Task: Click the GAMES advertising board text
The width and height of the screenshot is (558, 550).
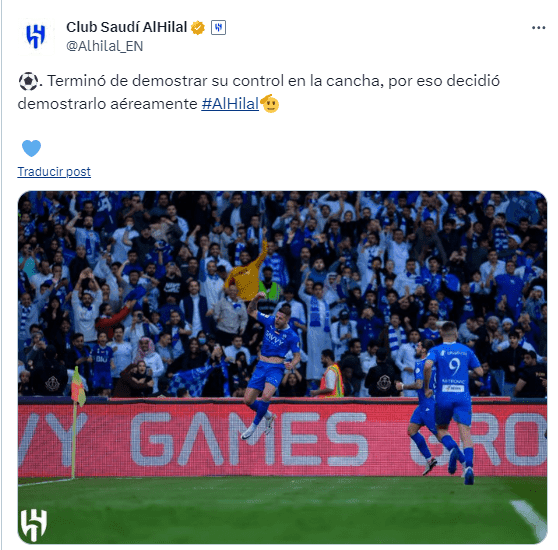Action: click(x=249, y=439)
